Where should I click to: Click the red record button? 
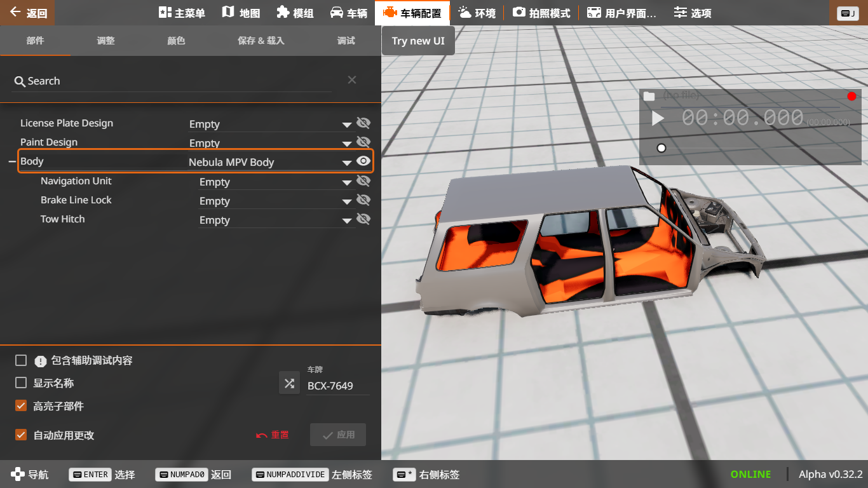pyautogui.click(x=852, y=97)
